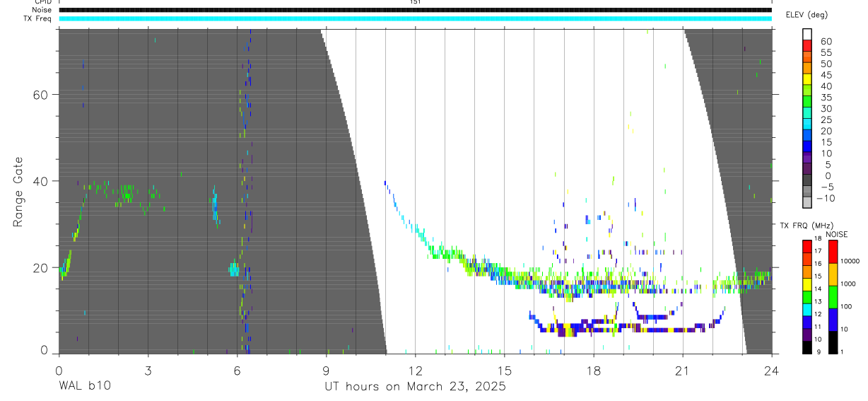868x401 pixels.
Task: Select the NOISE legend value 10000
Action: coord(851,262)
